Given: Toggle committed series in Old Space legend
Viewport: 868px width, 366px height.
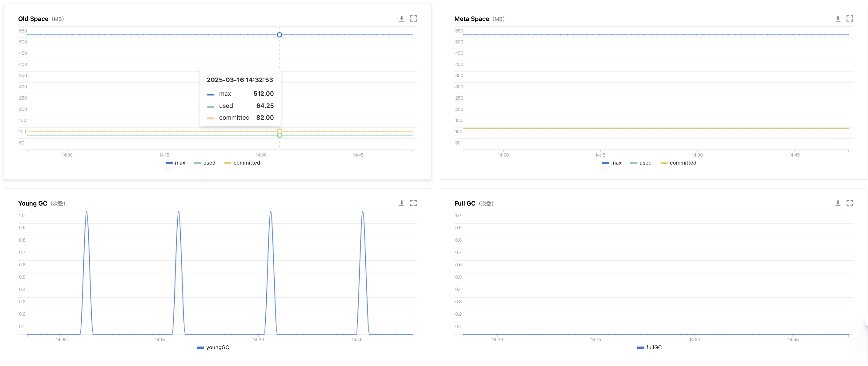Looking at the screenshot, I should pyautogui.click(x=242, y=163).
